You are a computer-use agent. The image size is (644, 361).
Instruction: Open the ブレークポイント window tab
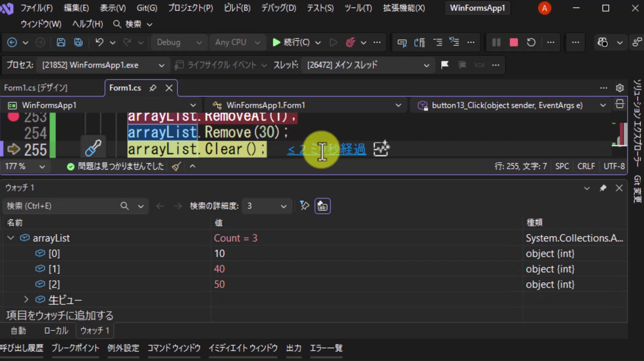point(75,348)
